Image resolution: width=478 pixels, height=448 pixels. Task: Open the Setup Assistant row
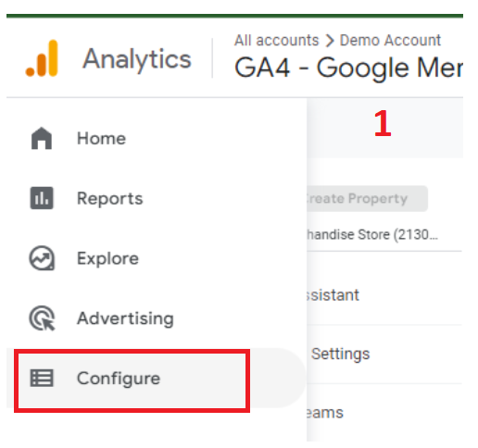pyautogui.click(x=384, y=295)
